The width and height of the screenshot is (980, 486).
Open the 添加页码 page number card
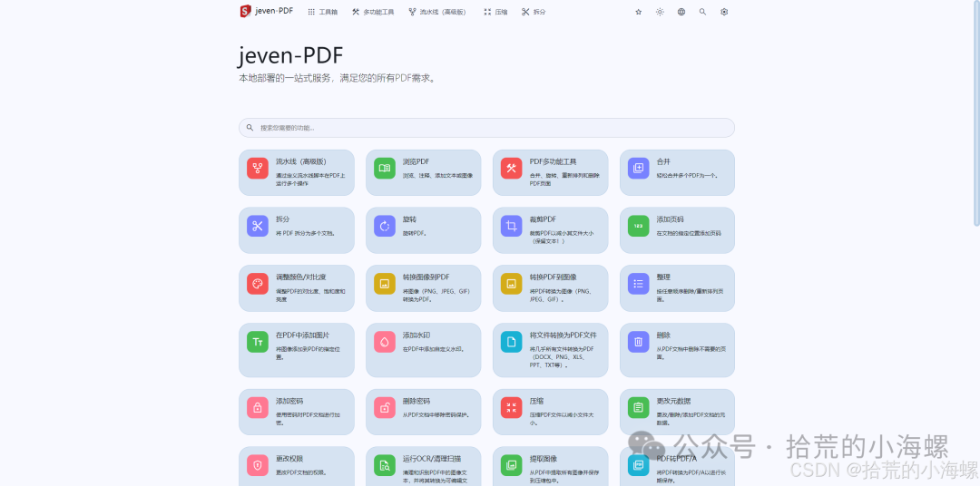point(677,230)
